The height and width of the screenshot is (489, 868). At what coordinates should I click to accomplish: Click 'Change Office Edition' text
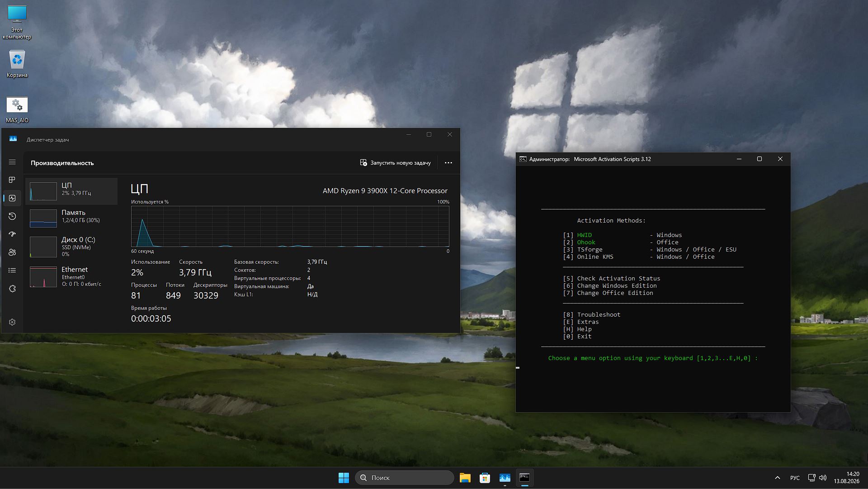[x=615, y=293]
